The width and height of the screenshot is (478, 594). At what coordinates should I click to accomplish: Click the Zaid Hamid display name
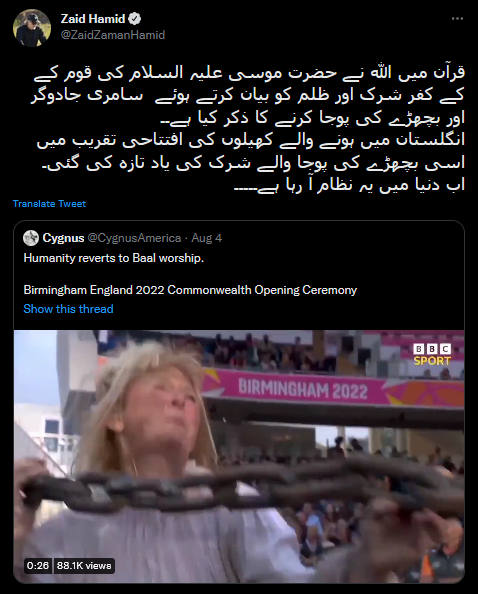pyautogui.click(x=93, y=19)
